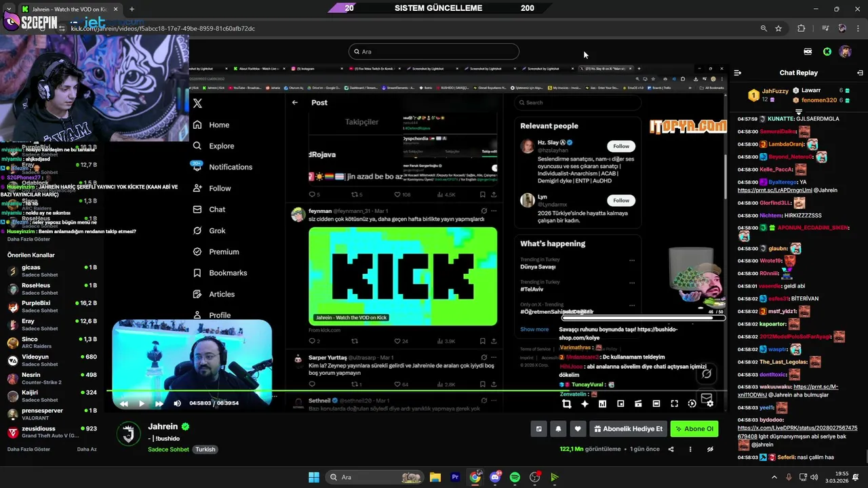This screenshot has width=868, height=488.
Task: Click the back arrow beside Post heading
Action: point(295,102)
